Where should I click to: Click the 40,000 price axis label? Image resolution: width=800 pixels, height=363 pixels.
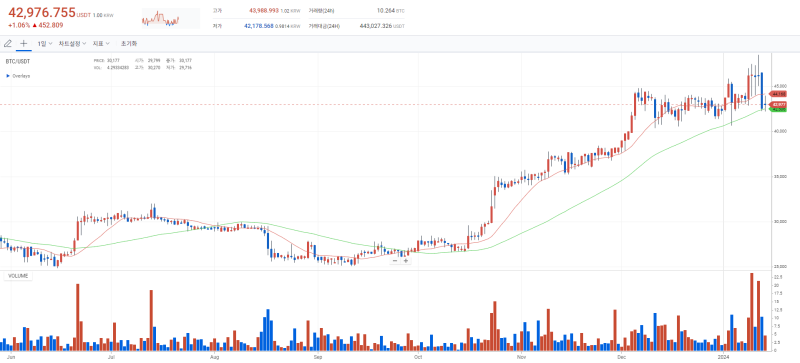click(x=781, y=131)
